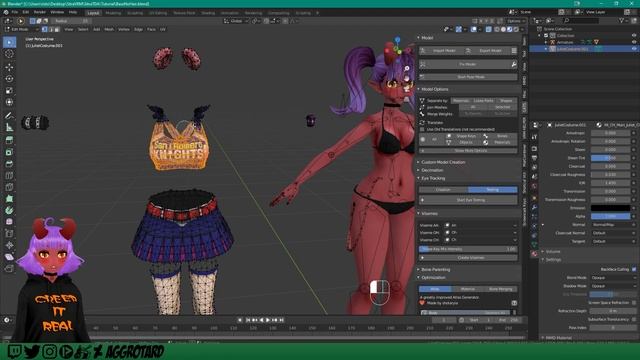Open the Vertex menu in viewport header
The width and height of the screenshot is (640, 360).
tap(124, 29)
